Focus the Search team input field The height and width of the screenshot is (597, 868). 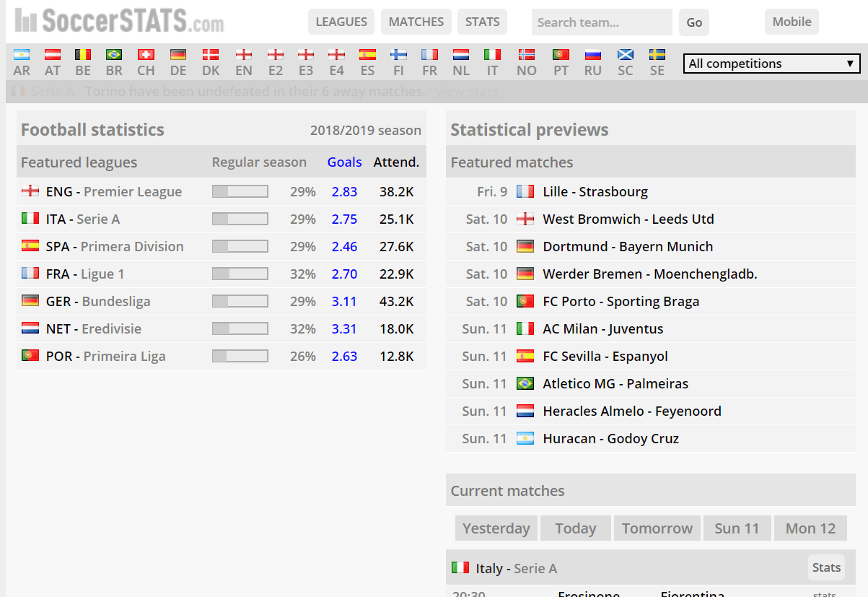pyautogui.click(x=602, y=22)
